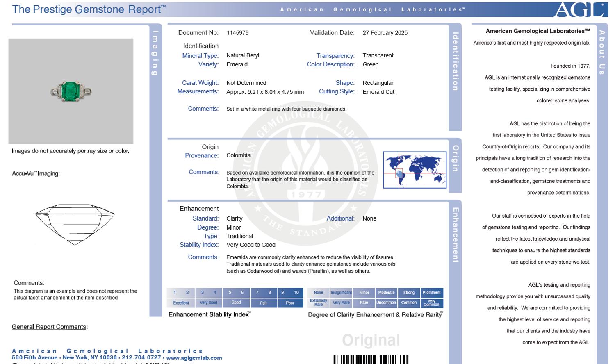The image size is (615, 364).
Task: Select the Colombia provenance value
Action: 238,155
